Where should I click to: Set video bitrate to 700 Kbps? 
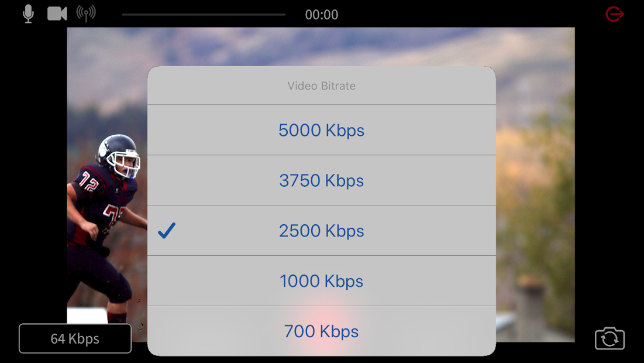(x=321, y=331)
